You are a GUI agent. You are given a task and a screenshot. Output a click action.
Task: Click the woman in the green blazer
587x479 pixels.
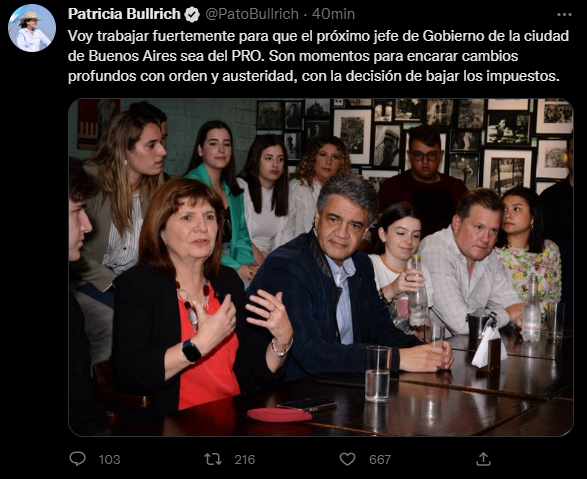[x=220, y=196]
